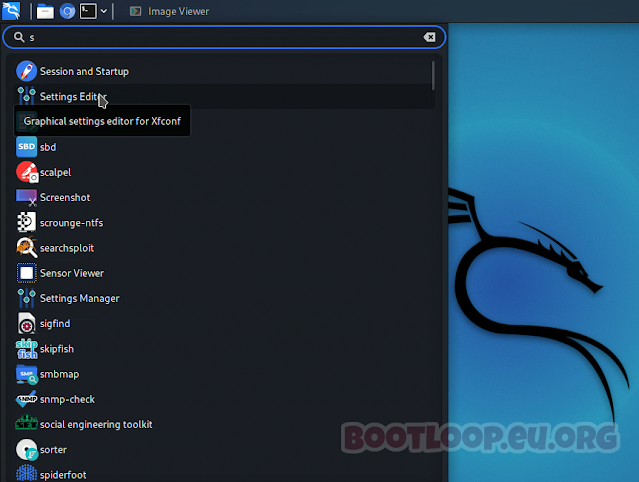The width and height of the screenshot is (639, 482).
Task: Click the sbd application icon
Action: [26, 147]
